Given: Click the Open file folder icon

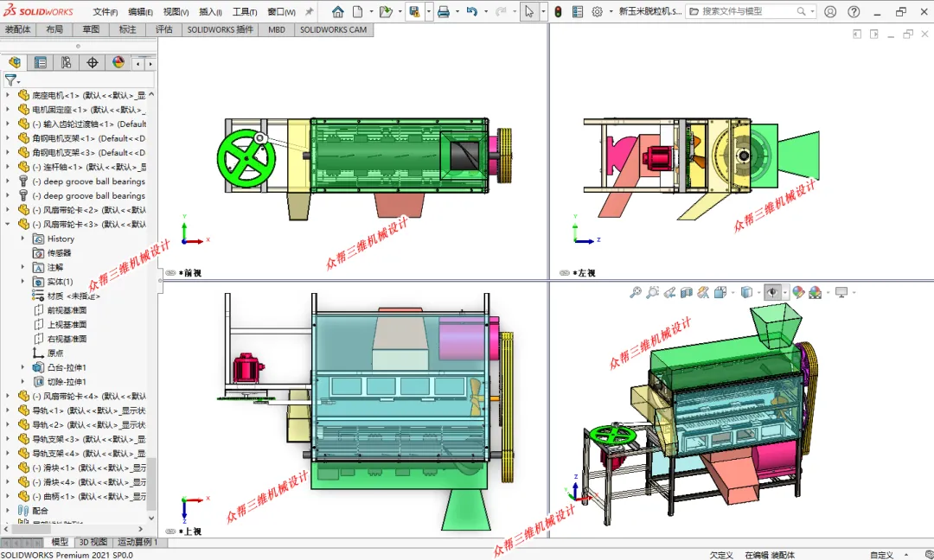Looking at the screenshot, I should point(386,11).
